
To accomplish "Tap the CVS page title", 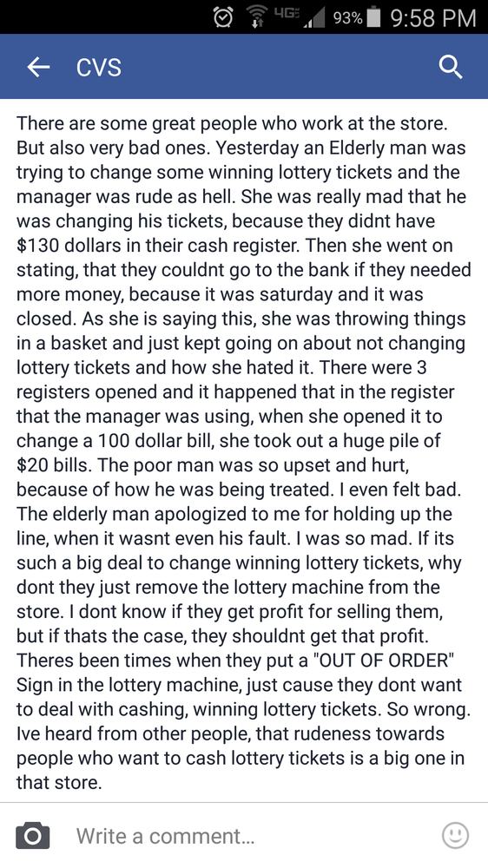I will pyautogui.click(x=99, y=68).
